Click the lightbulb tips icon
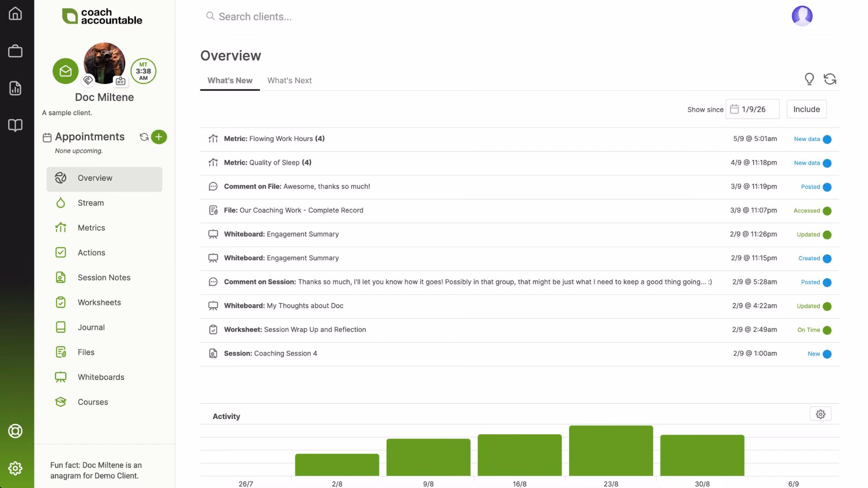The height and width of the screenshot is (488, 868). pyautogui.click(x=809, y=79)
